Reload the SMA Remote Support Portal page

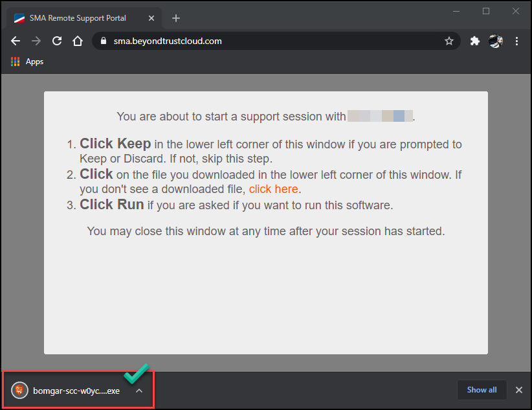pyautogui.click(x=56, y=40)
